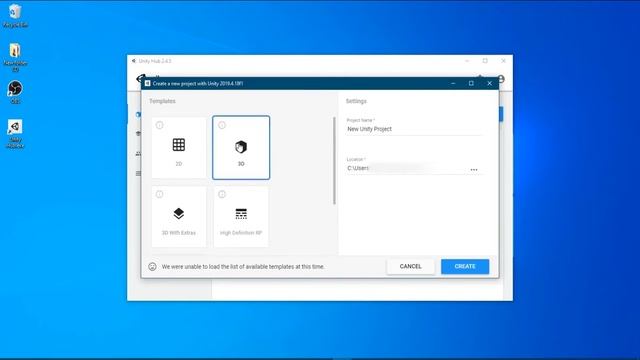Click the template load error message text
This screenshot has width=640, height=360.
pos(243,267)
